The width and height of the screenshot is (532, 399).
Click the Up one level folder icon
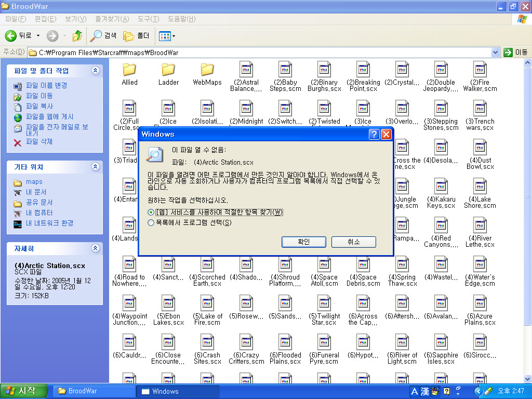77,36
